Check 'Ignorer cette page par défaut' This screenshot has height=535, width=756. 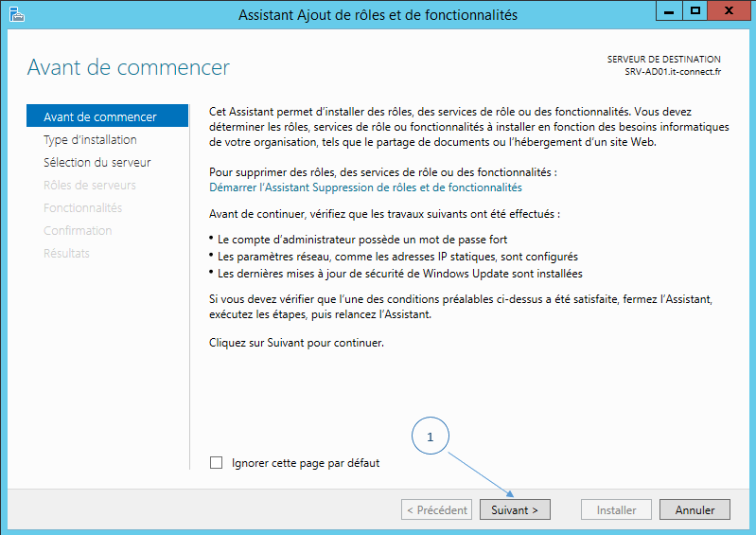pyautogui.click(x=216, y=463)
